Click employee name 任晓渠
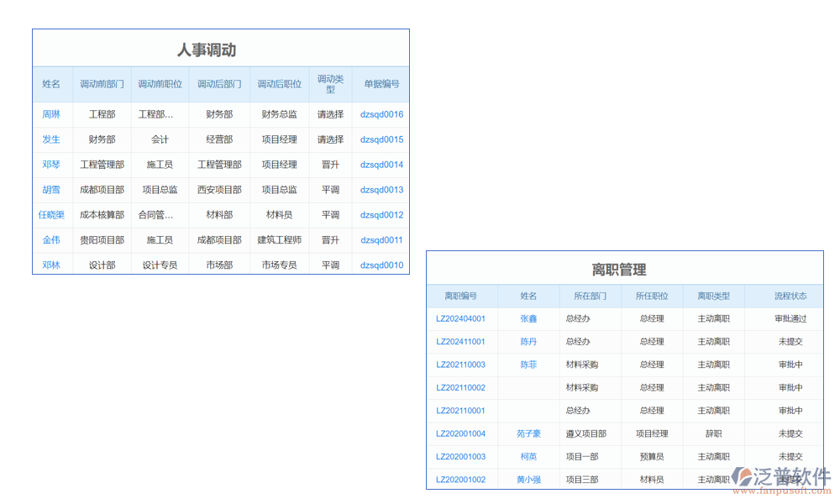The width and height of the screenshot is (840, 504). (x=51, y=215)
